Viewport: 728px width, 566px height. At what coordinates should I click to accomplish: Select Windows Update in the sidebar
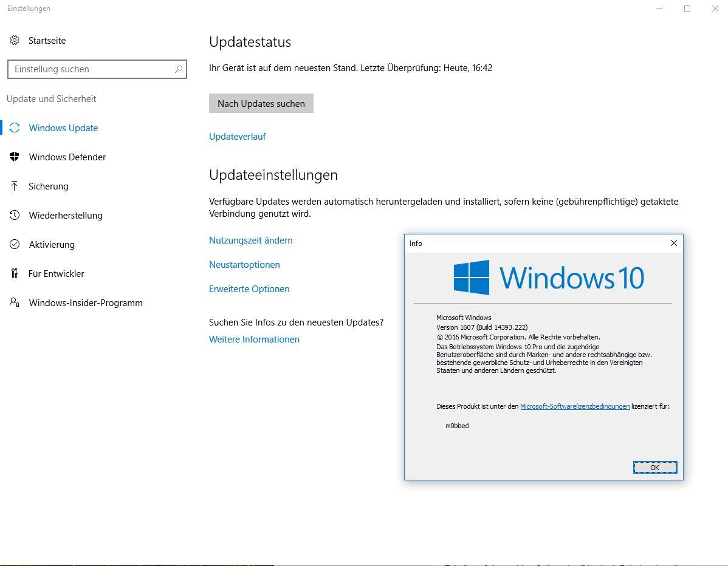(63, 128)
